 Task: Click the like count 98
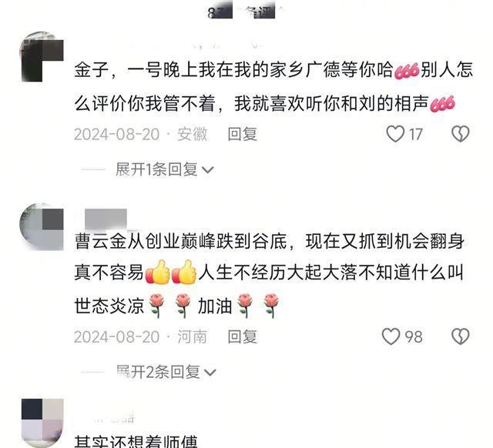click(x=413, y=337)
